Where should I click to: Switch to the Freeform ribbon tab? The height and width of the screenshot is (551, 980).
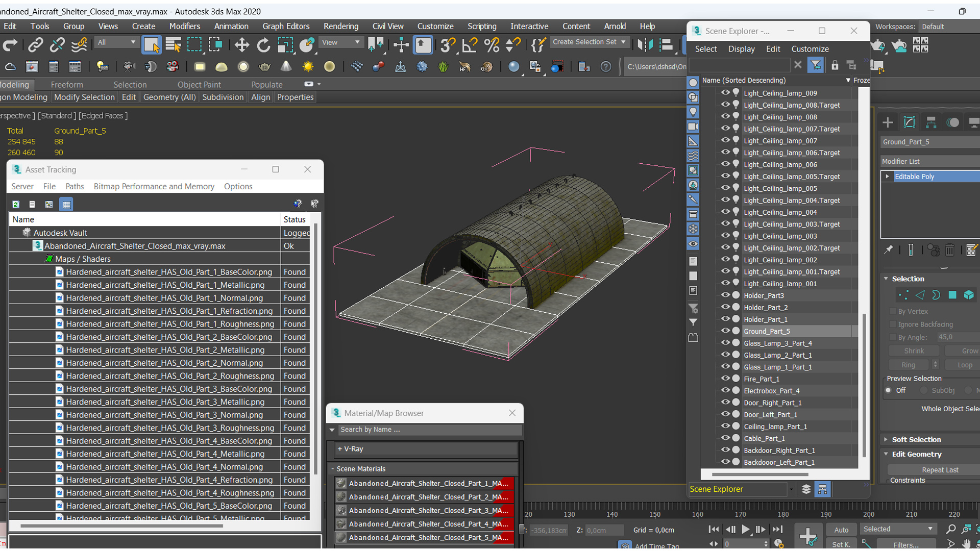[x=67, y=85]
